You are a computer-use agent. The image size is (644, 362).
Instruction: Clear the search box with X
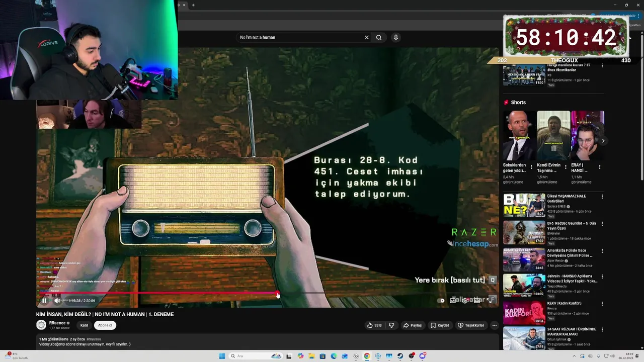coord(367,37)
